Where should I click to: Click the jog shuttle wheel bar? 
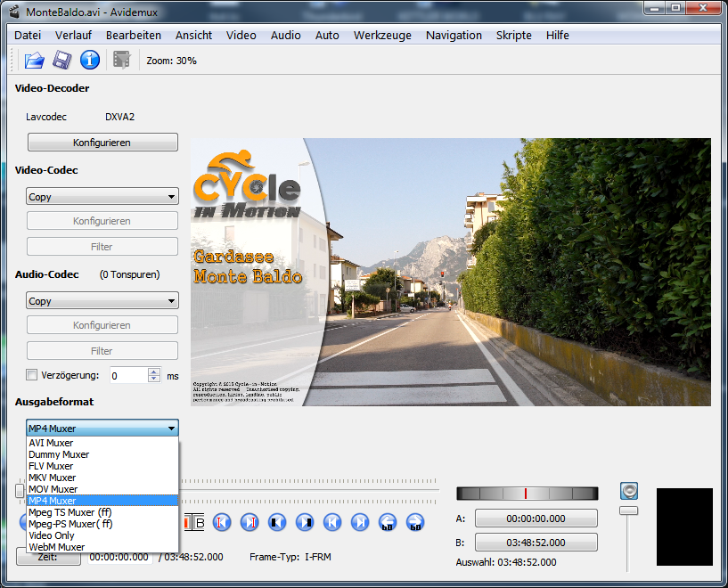(x=527, y=494)
